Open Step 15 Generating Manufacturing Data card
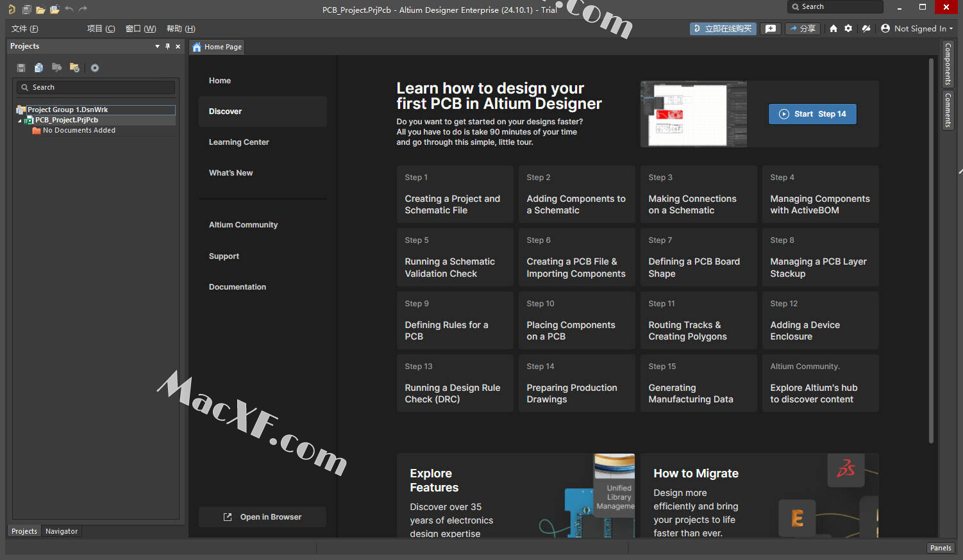Viewport: 963px width, 560px height. [699, 383]
